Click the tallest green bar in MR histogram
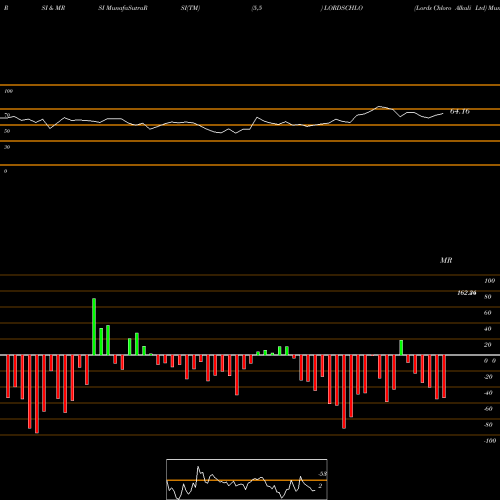This screenshot has width=500, height=500. click(94, 327)
